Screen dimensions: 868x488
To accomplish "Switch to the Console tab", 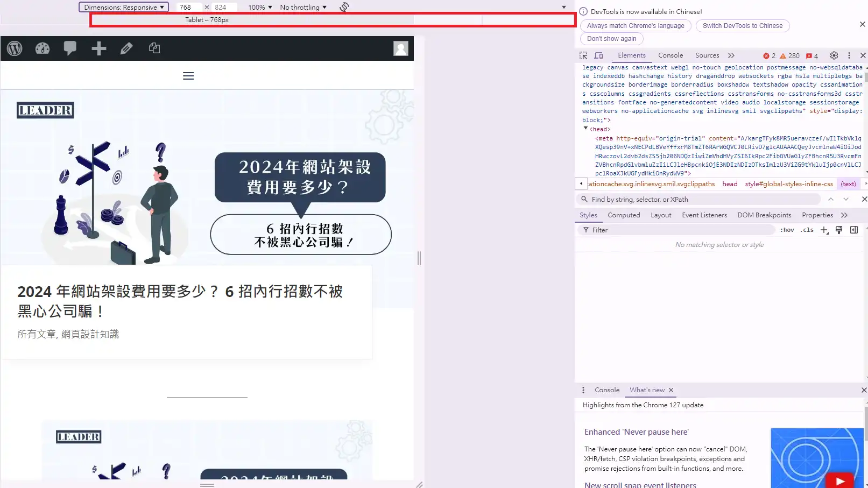I will pos(670,55).
